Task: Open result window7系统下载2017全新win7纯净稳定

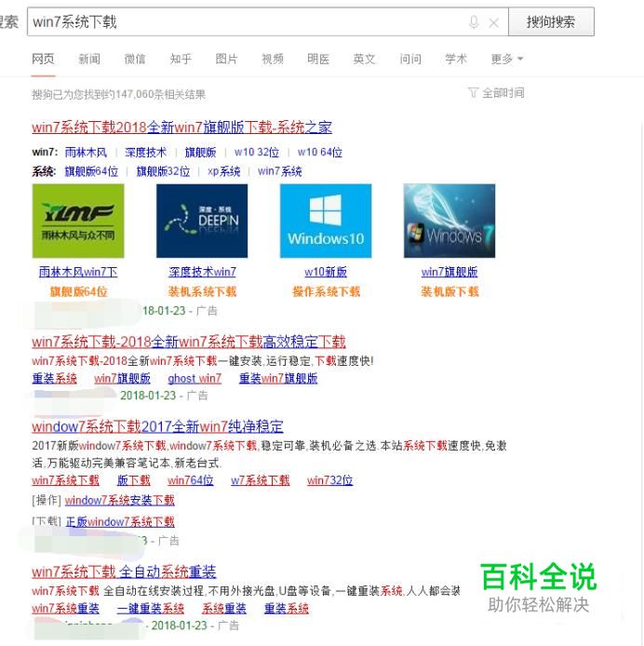Action: (157, 427)
